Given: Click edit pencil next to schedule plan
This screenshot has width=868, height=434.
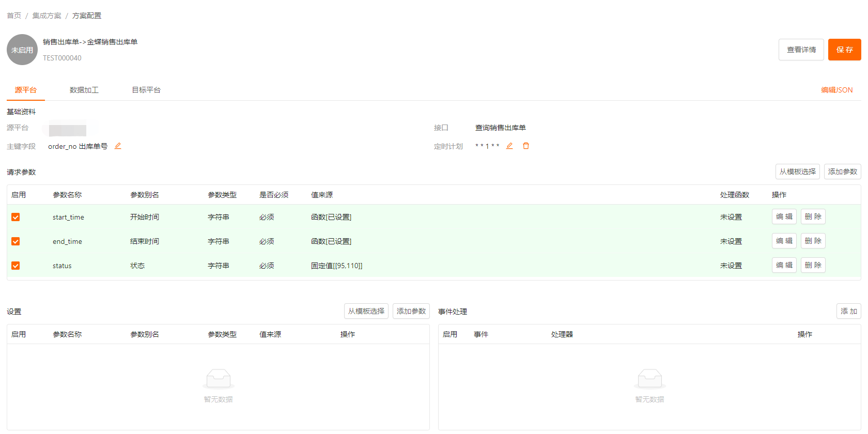Looking at the screenshot, I should pyautogui.click(x=509, y=146).
